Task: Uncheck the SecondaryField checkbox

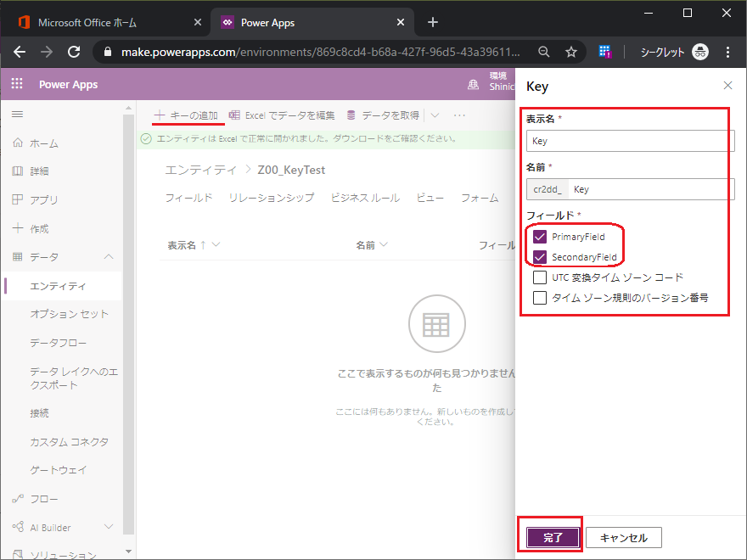Action: pyautogui.click(x=540, y=257)
